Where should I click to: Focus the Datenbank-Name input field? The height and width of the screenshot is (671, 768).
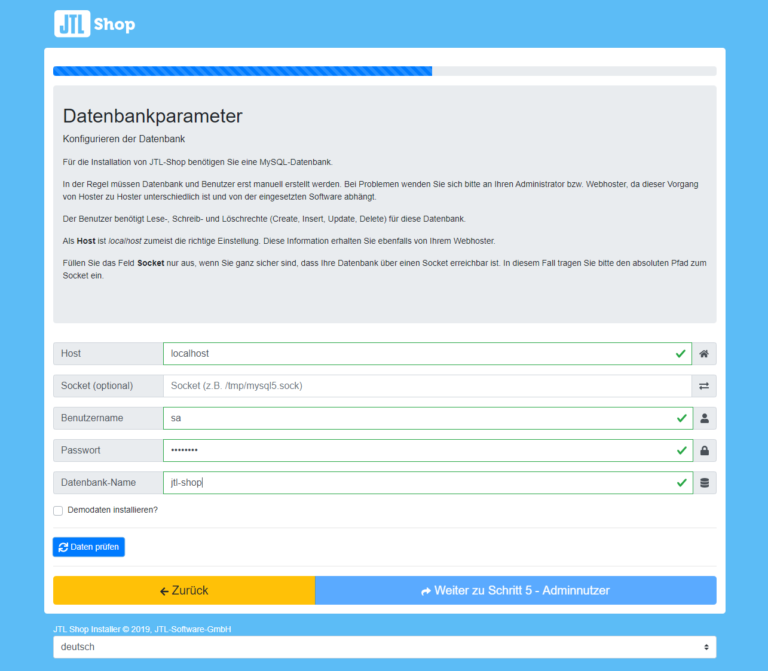click(x=420, y=483)
